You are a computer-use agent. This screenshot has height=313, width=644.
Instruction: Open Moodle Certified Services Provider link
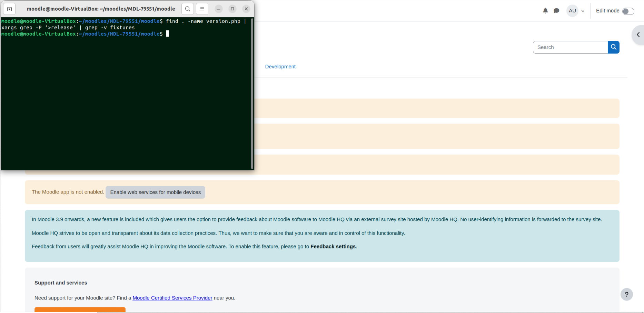tap(172, 298)
